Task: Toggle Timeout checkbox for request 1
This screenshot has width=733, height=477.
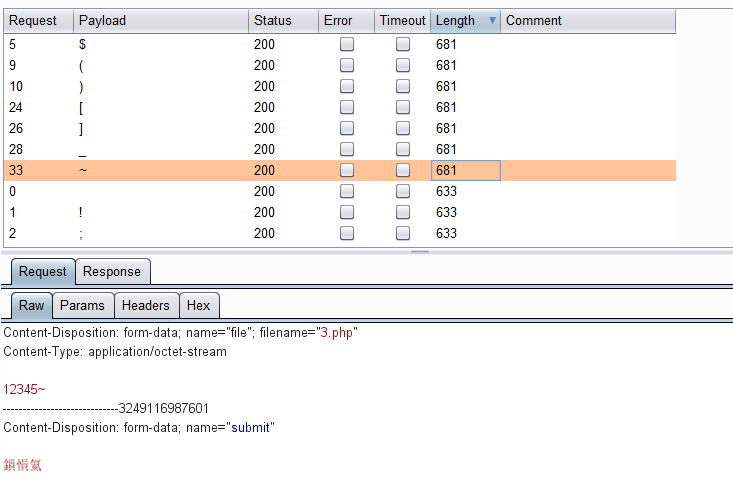Action: (403, 212)
